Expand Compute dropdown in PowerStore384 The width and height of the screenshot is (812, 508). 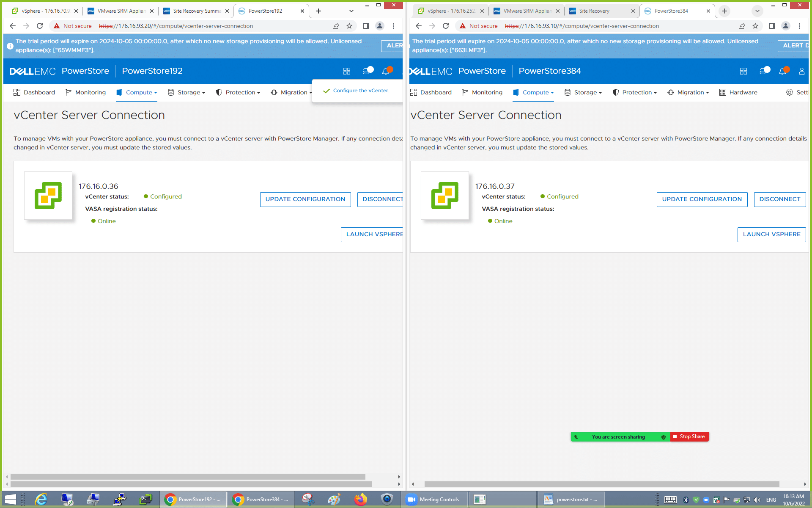533,92
